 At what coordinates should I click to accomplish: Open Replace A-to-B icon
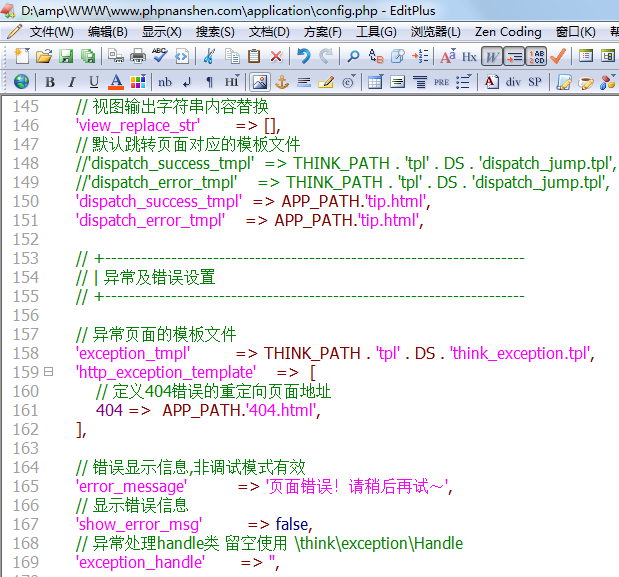tap(376, 56)
